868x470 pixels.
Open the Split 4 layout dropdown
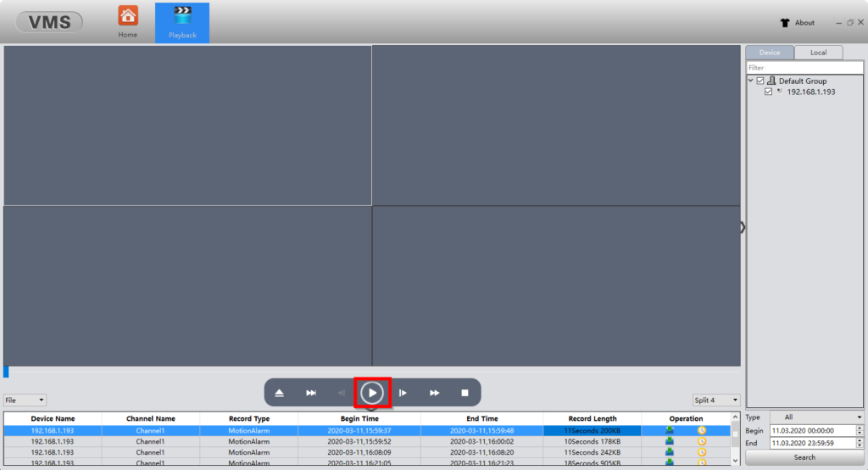716,400
